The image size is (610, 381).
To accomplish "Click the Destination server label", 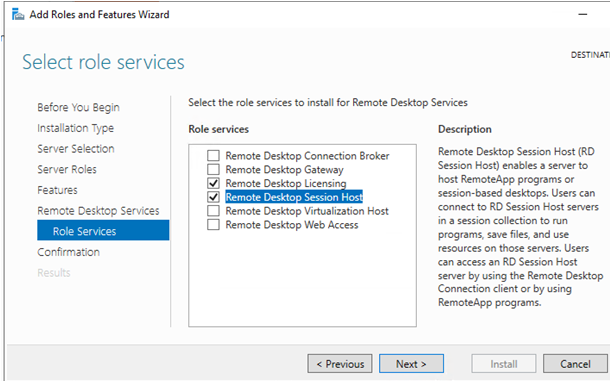I will (x=590, y=55).
